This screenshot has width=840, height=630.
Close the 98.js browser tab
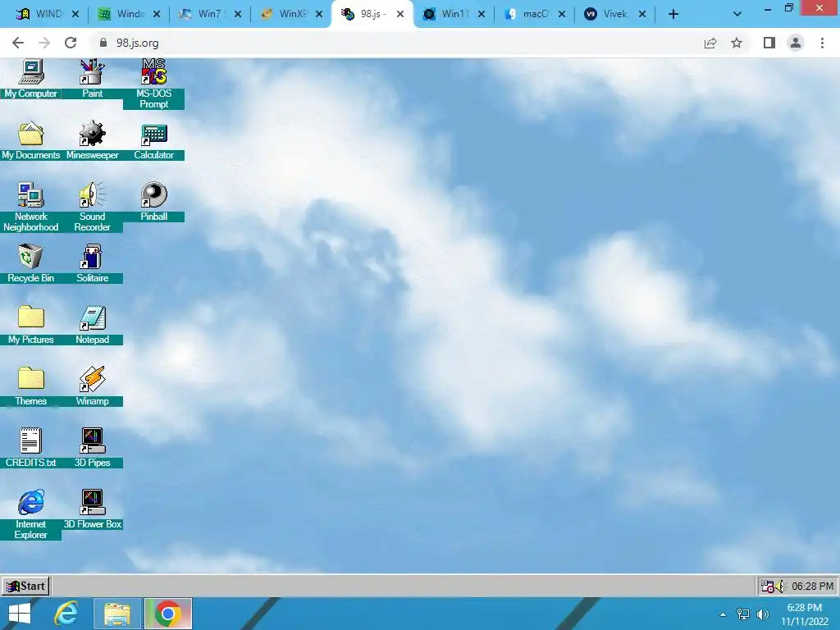point(400,14)
